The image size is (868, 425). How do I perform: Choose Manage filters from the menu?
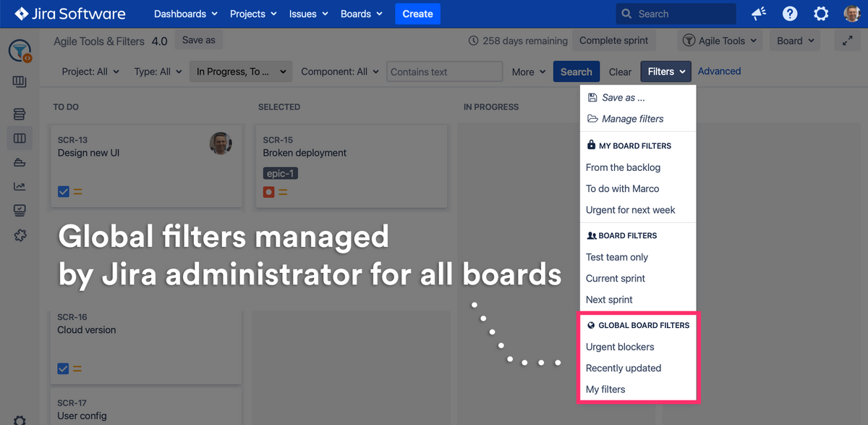(x=632, y=119)
